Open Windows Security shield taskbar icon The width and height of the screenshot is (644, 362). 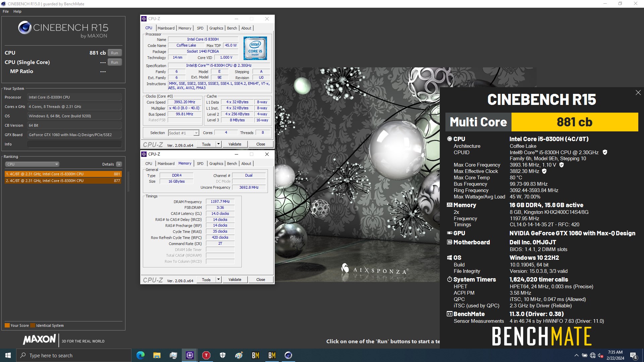pyautogui.click(x=223, y=355)
